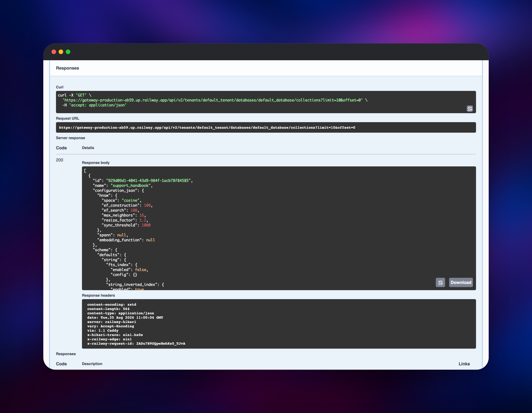Click the "resize_factor": 1.2 line
The height and width of the screenshot is (413, 532).
click(125, 220)
